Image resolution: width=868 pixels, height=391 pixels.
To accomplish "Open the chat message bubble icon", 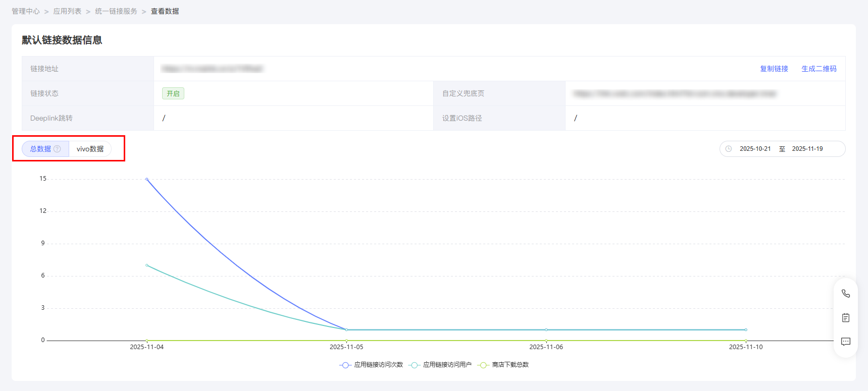I will 846,342.
